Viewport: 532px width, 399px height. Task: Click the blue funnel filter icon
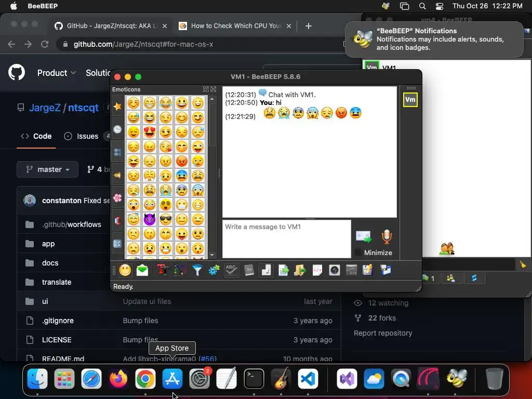coord(197,270)
